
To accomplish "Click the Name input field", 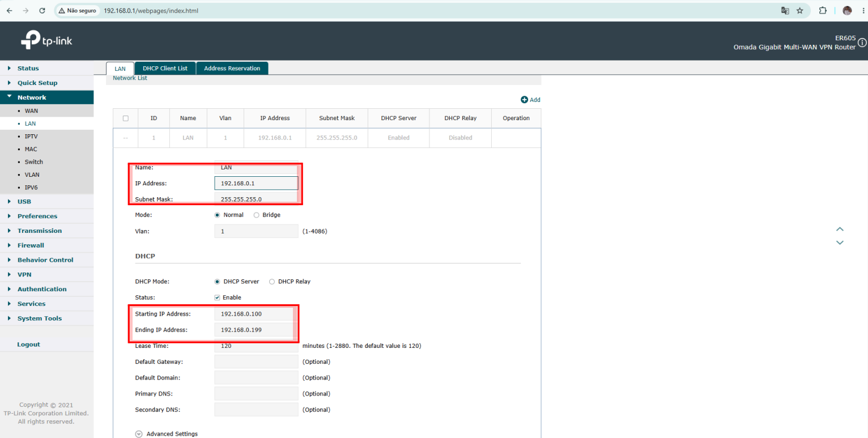I will [x=256, y=168].
